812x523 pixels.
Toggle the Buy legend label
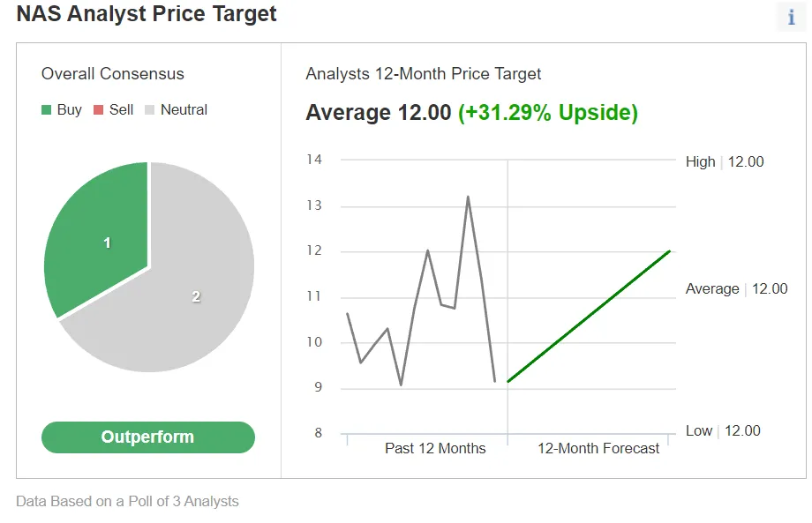[x=70, y=110]
